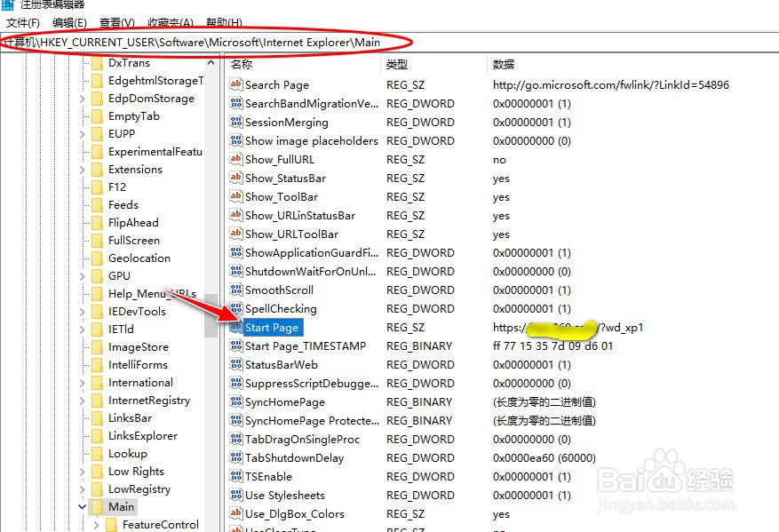Select the SyncHomePage Protecte... value name
Image resolution: width=779 pixels, height=532 pixels.
[x=312, y=421]
